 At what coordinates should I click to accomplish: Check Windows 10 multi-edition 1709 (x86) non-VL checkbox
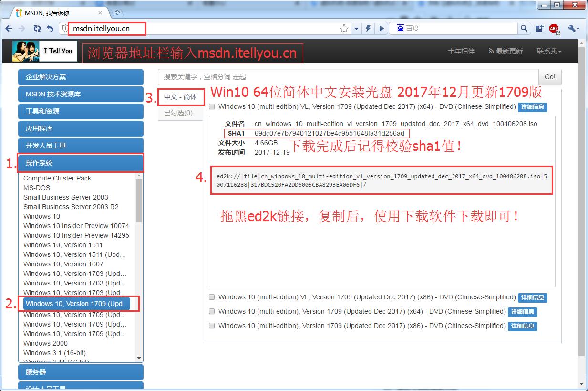click(212, 326)
